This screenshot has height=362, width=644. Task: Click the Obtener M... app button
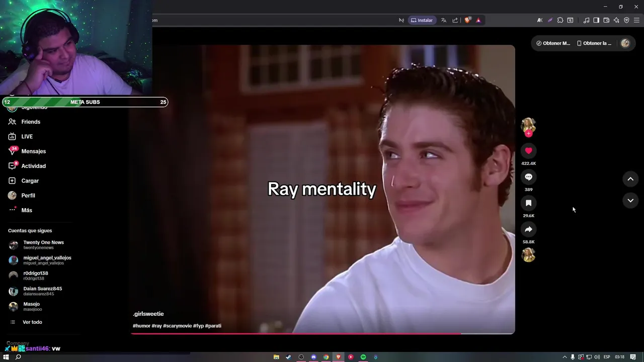coord(553,43)
